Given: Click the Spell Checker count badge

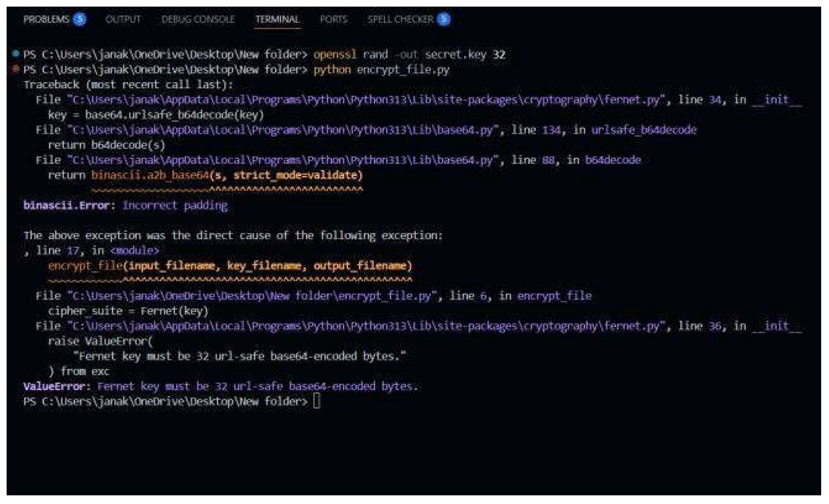Looking at the screenshot, I should [444, 19].
